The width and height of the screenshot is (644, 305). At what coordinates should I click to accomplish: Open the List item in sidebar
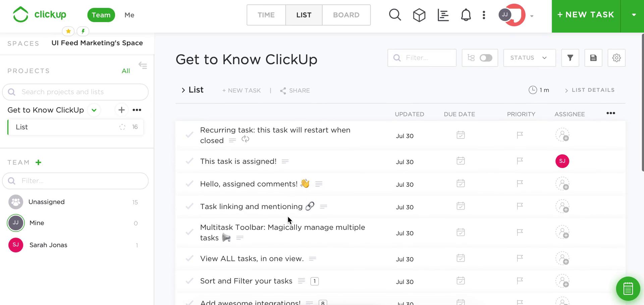coord(75,127)
